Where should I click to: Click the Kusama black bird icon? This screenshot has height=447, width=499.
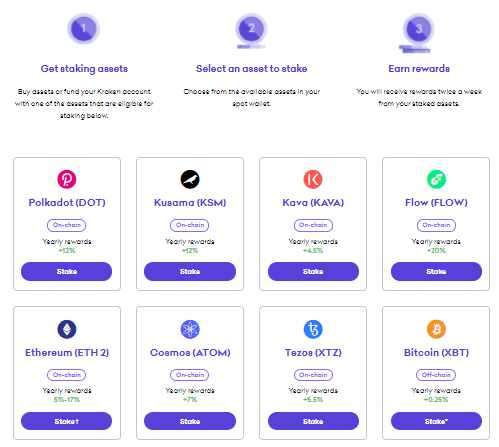(x=190, y=179)
